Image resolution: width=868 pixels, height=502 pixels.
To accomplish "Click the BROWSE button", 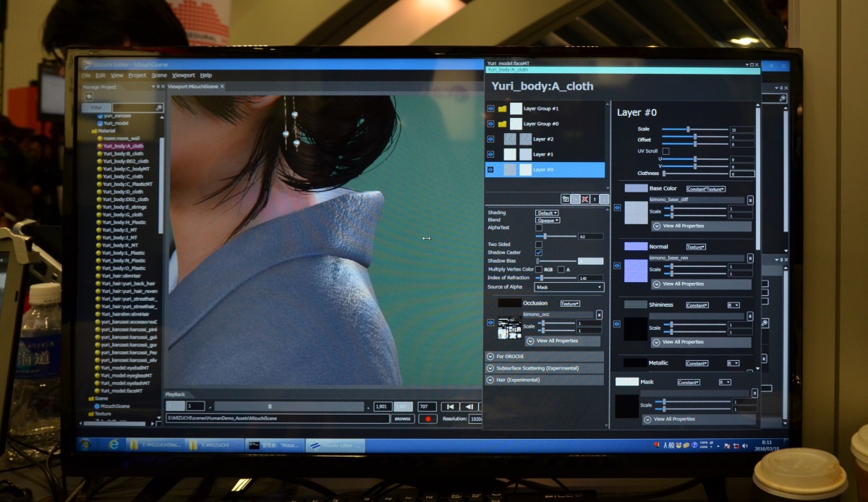I will (402, 419).
